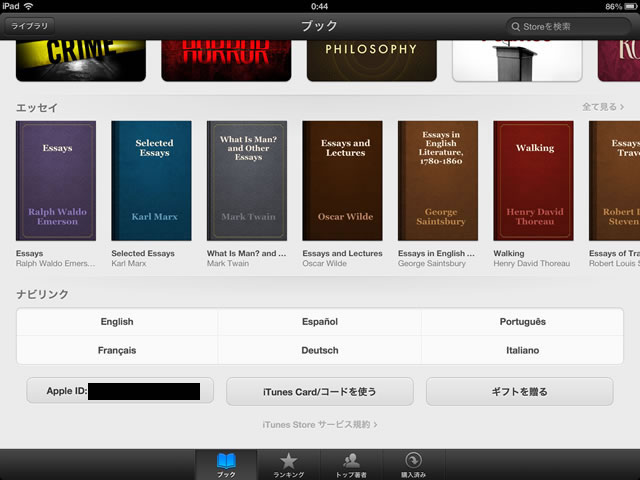Tap the Apple ID account button
640x480 pixels.
coord(120,391)
